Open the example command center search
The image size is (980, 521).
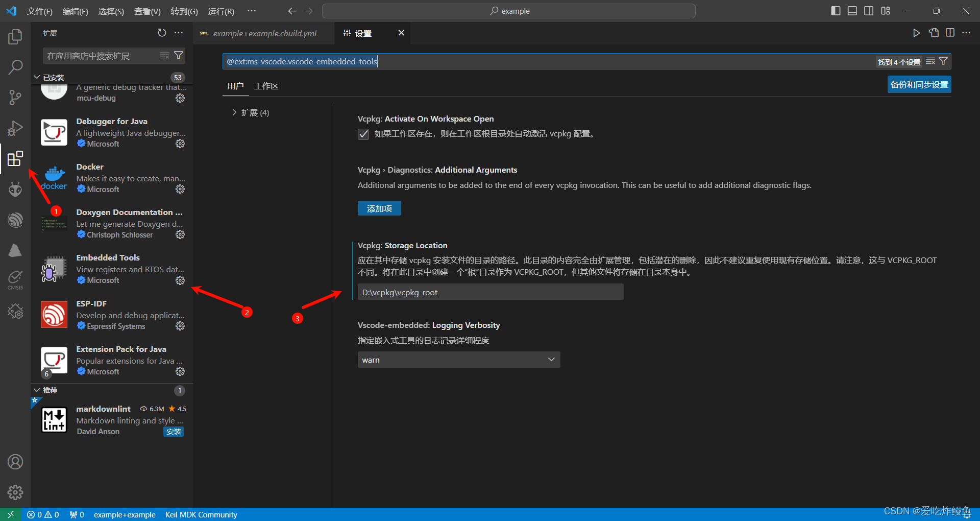pyautogui.click(x=509, y=11)
